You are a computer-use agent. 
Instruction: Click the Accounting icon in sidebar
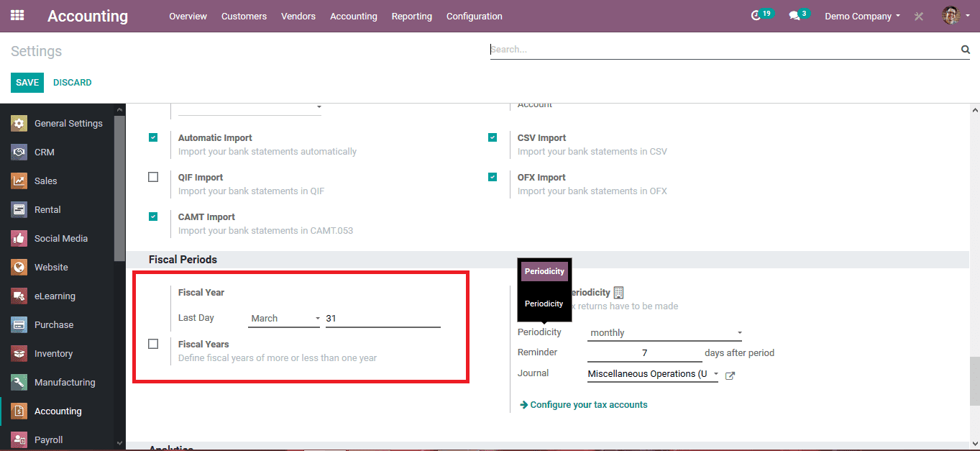(19, 411)
